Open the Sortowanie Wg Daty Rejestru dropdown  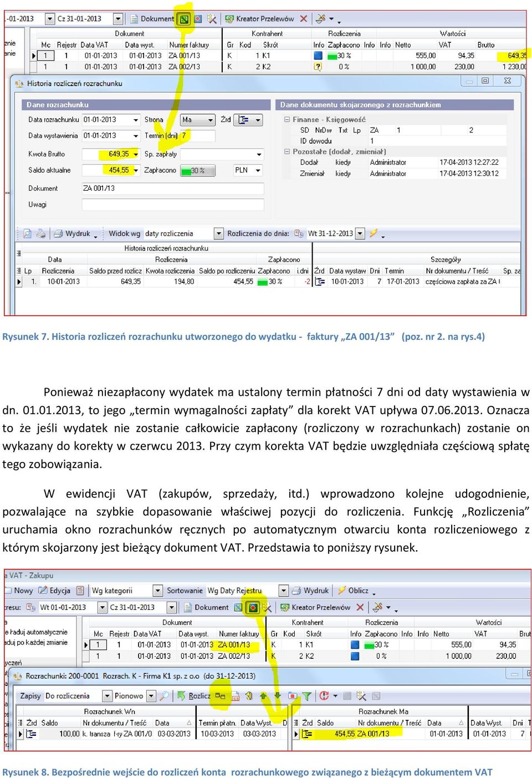pos(284,591)
